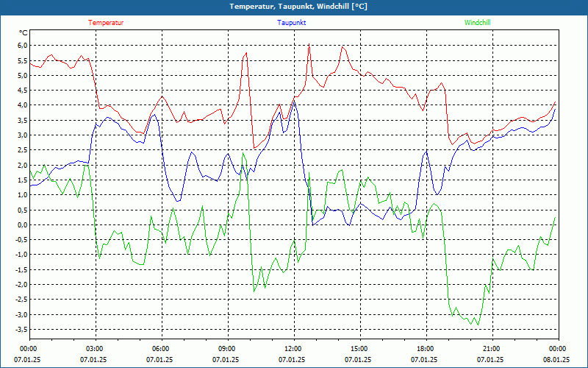588x368 pixels.
Task: Click the blue Taupunkt legend label
Action: click(291, 23)
